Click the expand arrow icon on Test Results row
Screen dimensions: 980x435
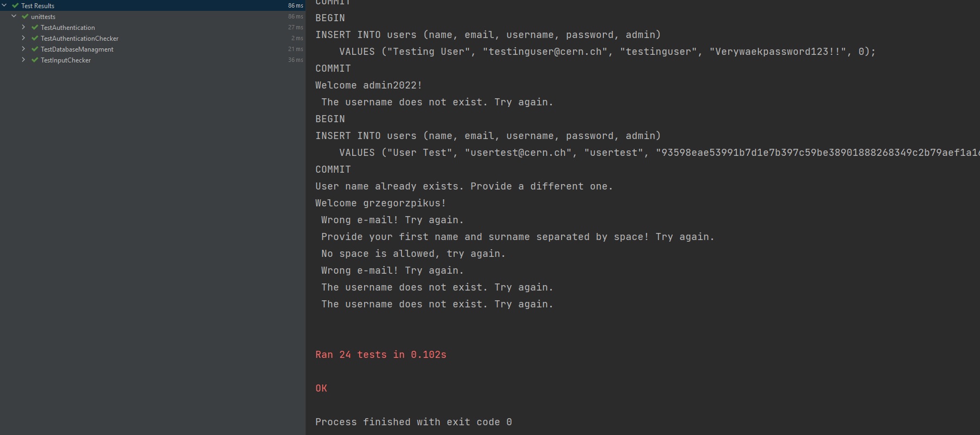coord(4,5)
